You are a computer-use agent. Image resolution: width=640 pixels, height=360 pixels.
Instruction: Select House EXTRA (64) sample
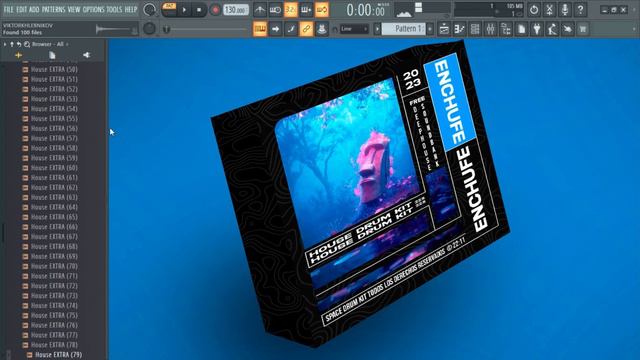(54, 207)
